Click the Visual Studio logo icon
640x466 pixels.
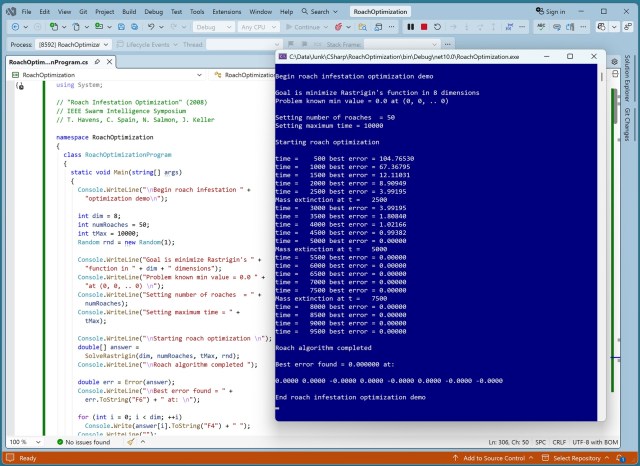[x=10, y=11]
